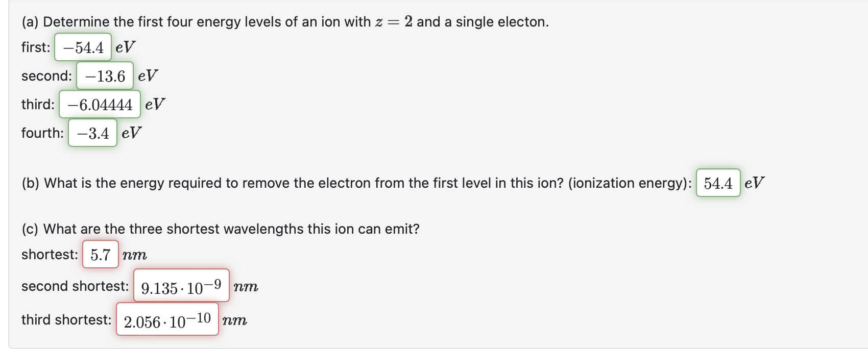
Task: Click the part (c) wavelengths question text
Action: pos(221,228)
